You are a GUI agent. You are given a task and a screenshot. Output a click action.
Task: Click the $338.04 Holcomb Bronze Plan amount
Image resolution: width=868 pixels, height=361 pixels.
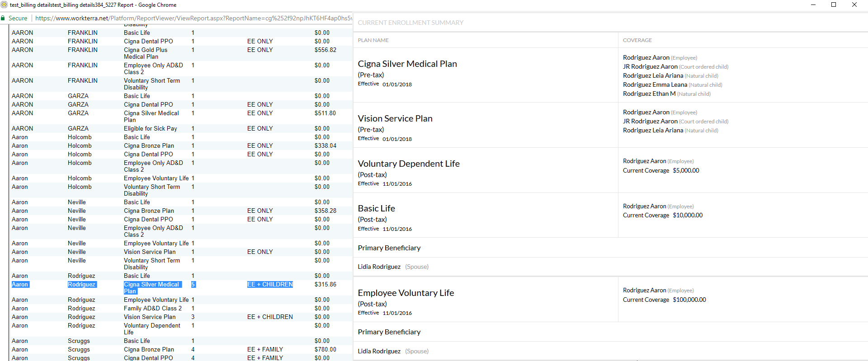[x=325, y=145]
